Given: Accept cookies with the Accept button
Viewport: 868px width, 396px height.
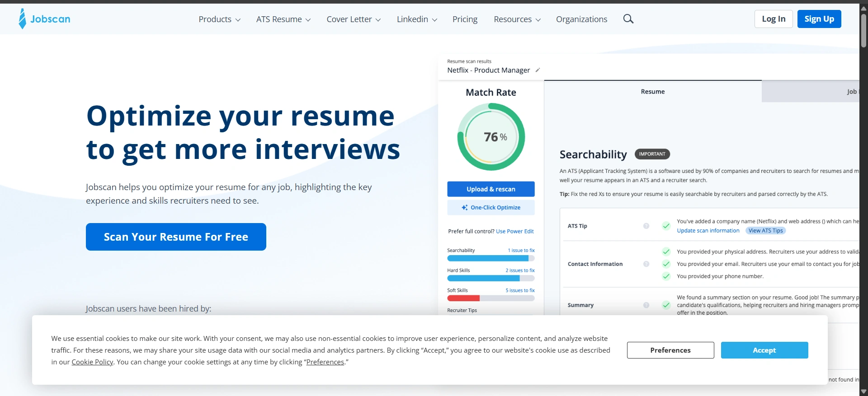Looking at the screenshot, I should (x=764, y=350).
